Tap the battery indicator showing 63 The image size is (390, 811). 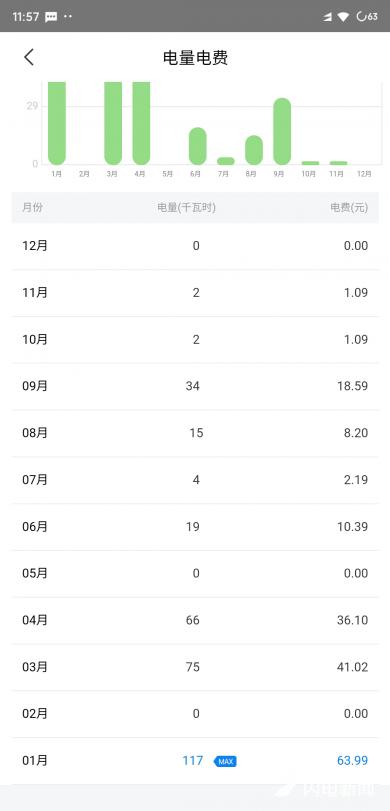(x=367, y=17)
